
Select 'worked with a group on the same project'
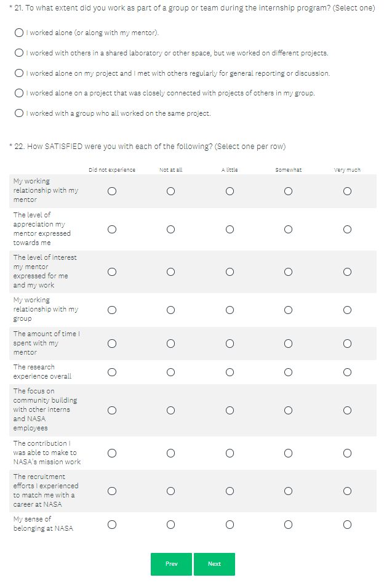click(20, 113)
